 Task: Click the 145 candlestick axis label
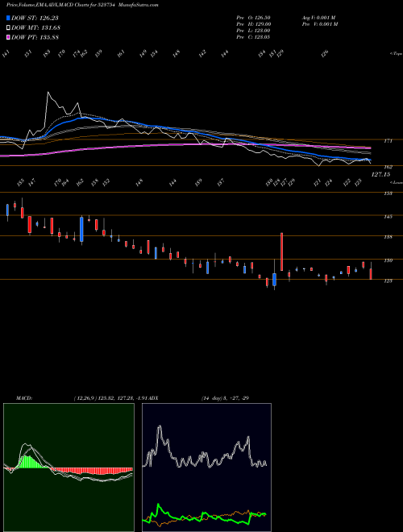pyautogui.click(x=388, y=217)
